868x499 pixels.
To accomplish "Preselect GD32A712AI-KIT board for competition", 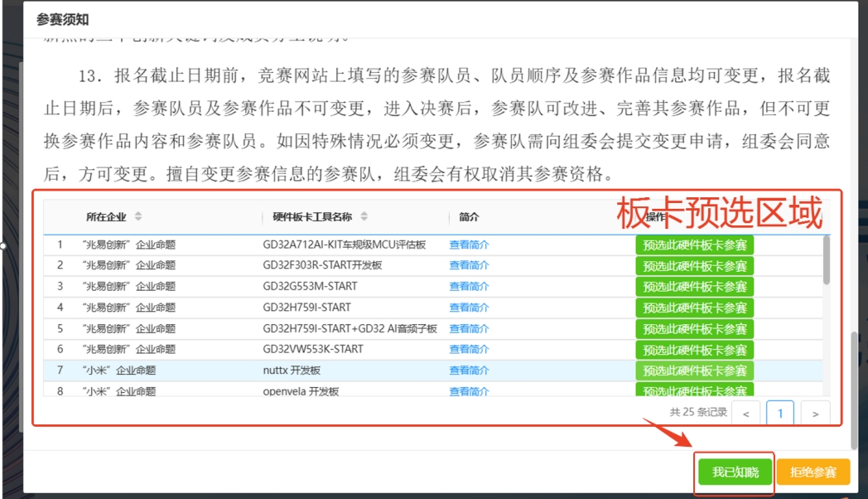I will [694, 245].
